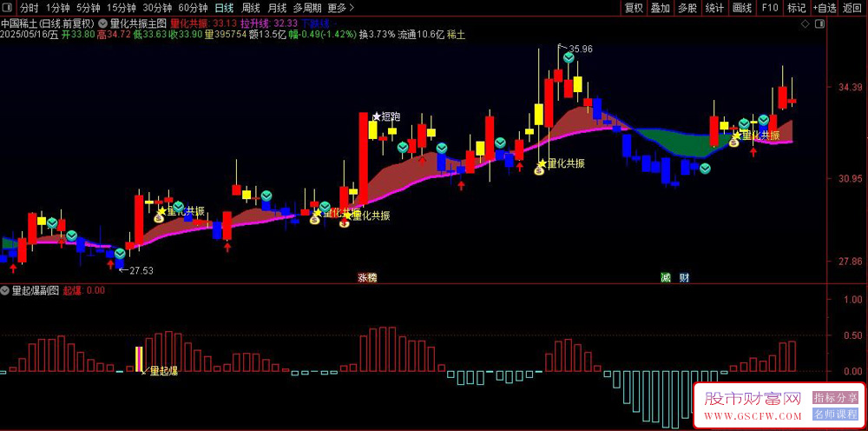Click the 稀土 sector tag
The image size is (868, 431).
coord(457,35)
